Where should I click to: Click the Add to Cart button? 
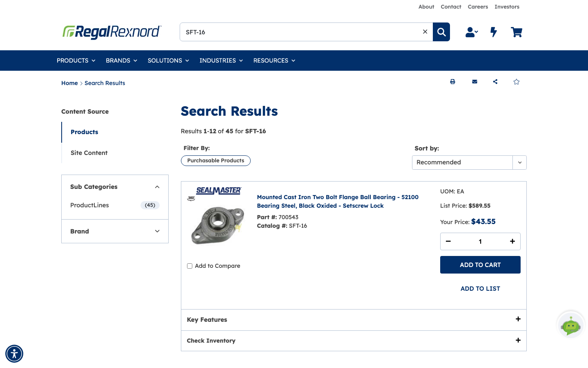480,265
